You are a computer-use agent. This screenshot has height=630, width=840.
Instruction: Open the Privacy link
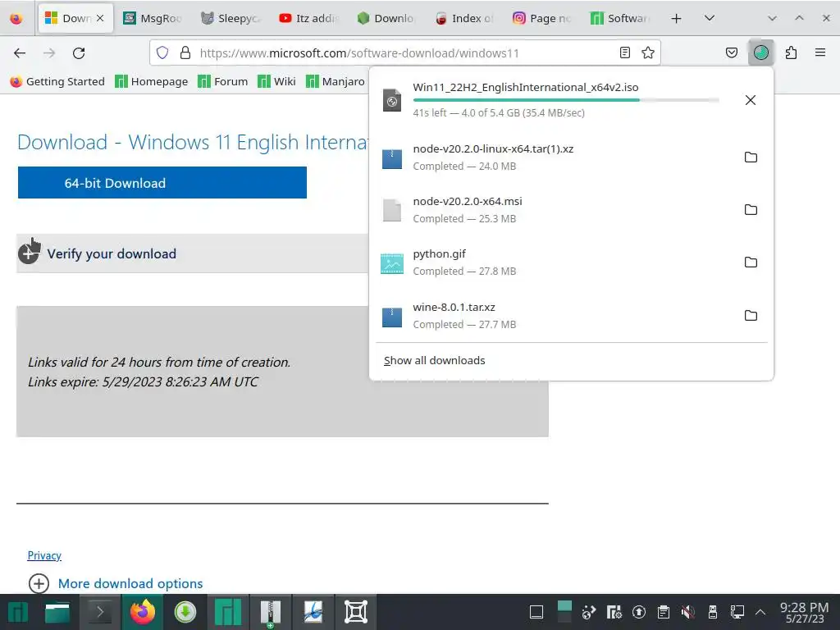pyautogui.click(x=44, y=555)
